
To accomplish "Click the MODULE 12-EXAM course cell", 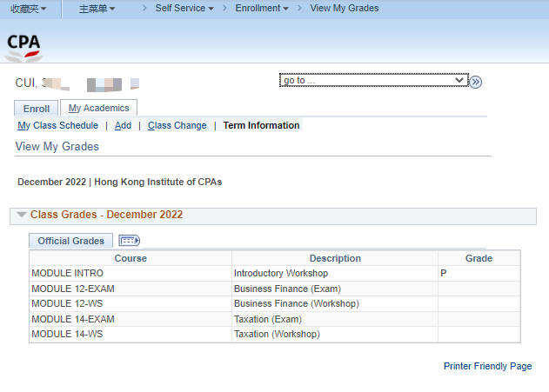I will (x=131, y=289).
